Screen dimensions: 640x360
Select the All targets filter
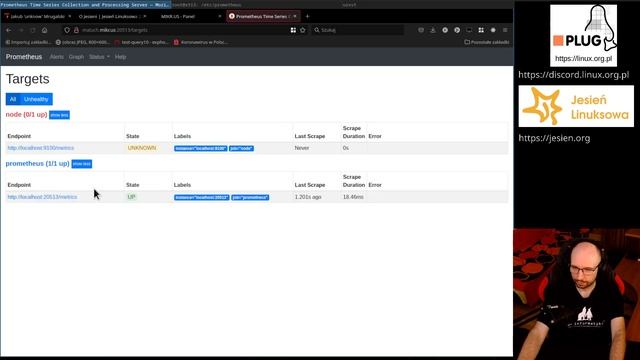click(x=13, y=99)
